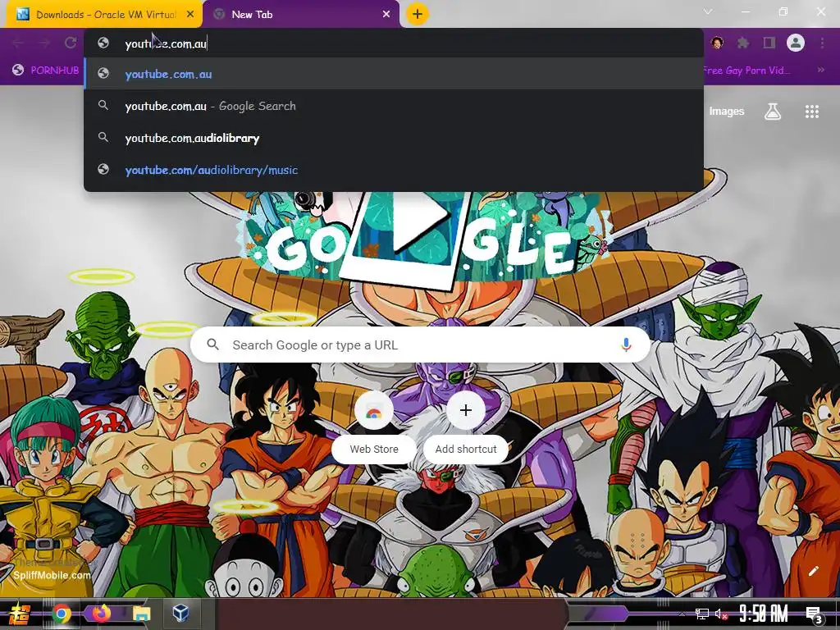Switch to Downloads - Oracle VM VirtualBox tab
This screenshot has width=840, height=630.
tap(104, 15)
